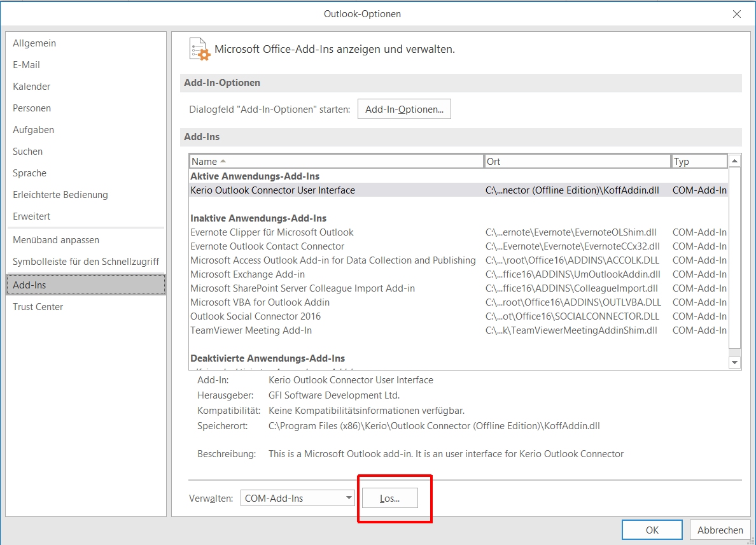This screenshot has height=545, width=756.
Task: Open the Kalender options category
Action: pos(86,87)
